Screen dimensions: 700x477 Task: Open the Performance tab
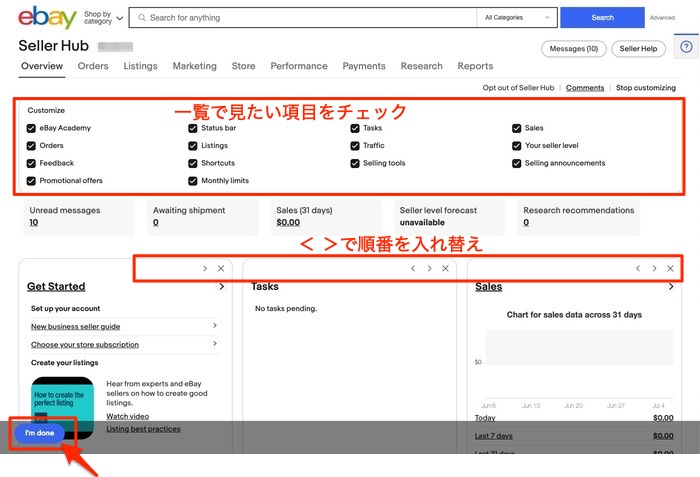[298, 66]
